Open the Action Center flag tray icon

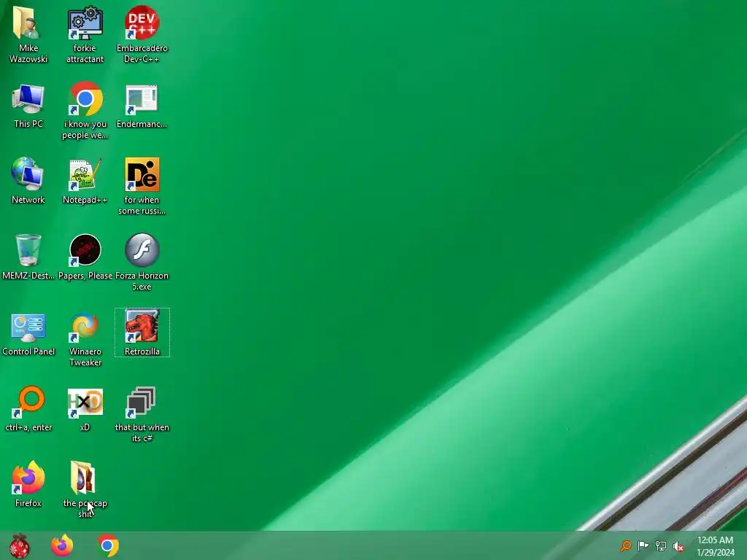[643, 545]
